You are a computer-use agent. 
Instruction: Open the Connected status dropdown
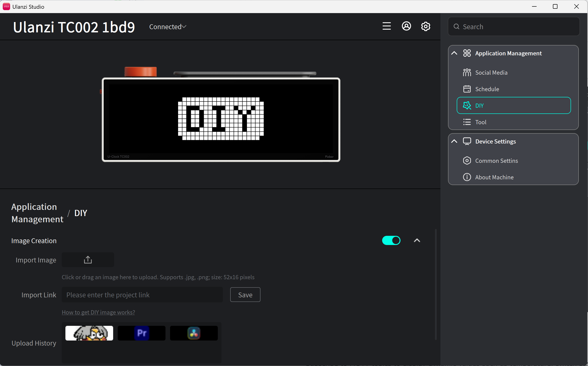tap(168, 27)
